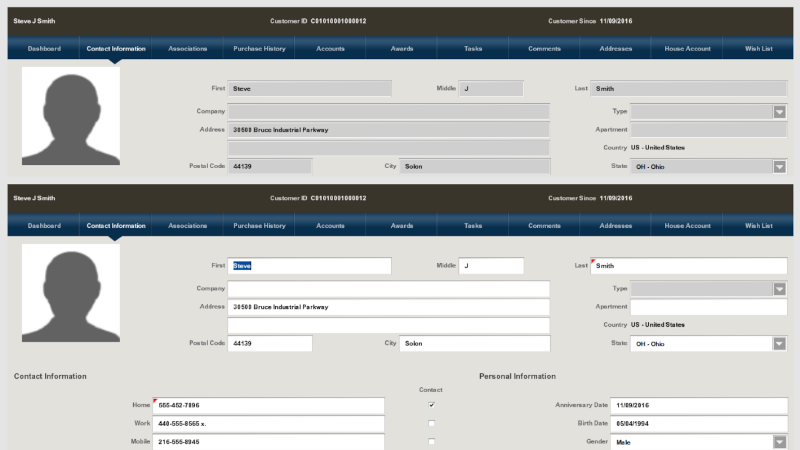Click the Work phone number field
Screen dimensions: 800x450
[x=268, y=423]
